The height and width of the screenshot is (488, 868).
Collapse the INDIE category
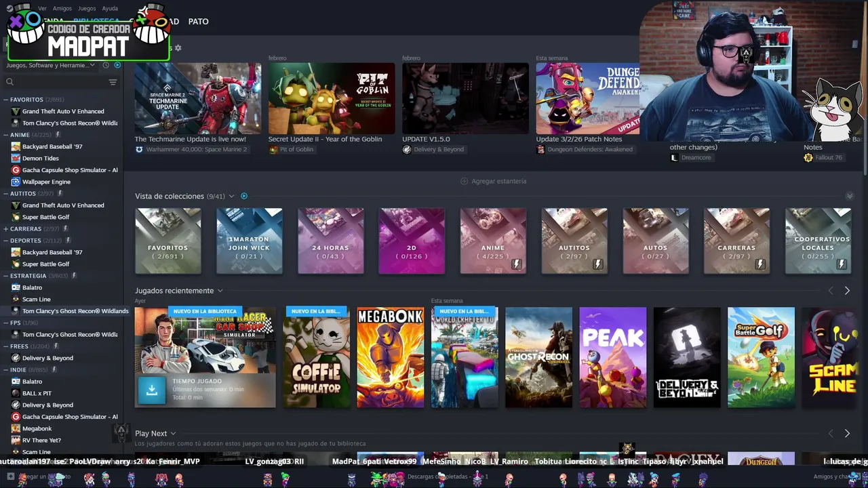tap(5, 370)
